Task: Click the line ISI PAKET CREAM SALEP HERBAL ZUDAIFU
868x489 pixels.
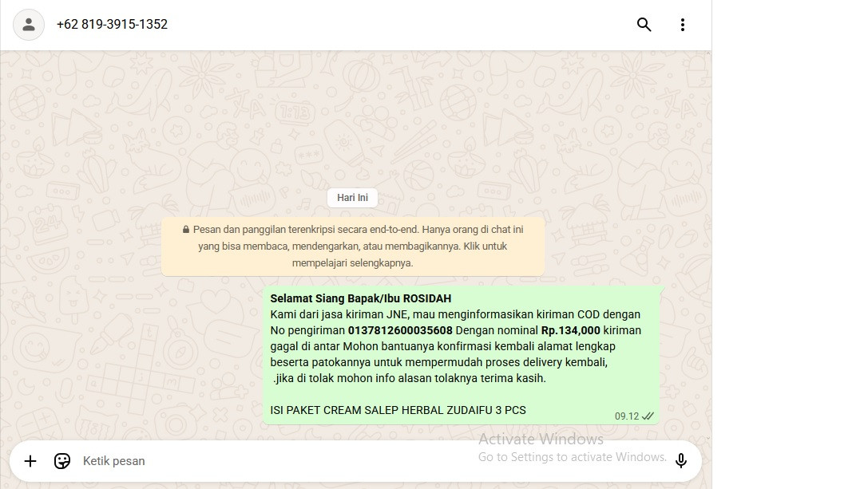Action: point(398,410)
